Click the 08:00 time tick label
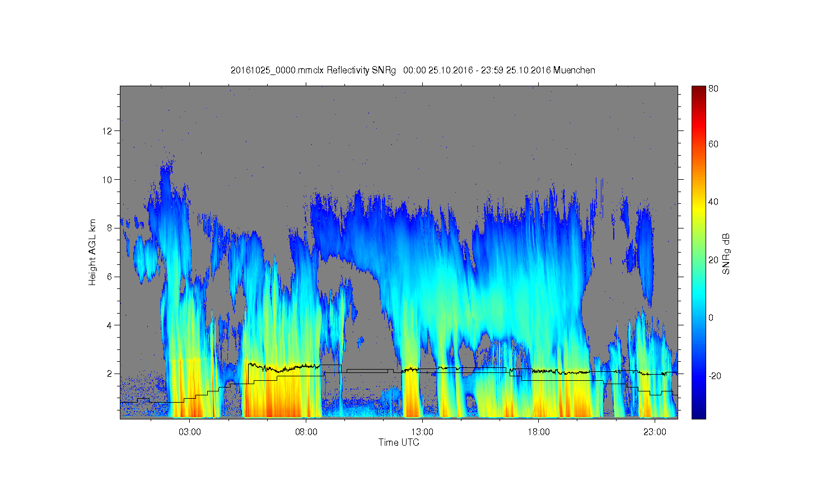The height and width of the screenshot is (504, 840). [306, 432]
